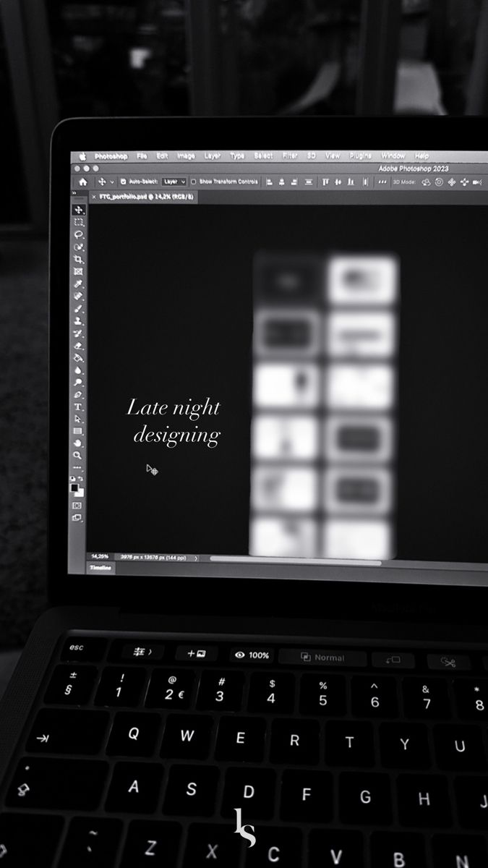Enable the Auto-Select checkbox
Viewport: 488px width, 868px height.
pyautogui.click(x=124, y=182)
